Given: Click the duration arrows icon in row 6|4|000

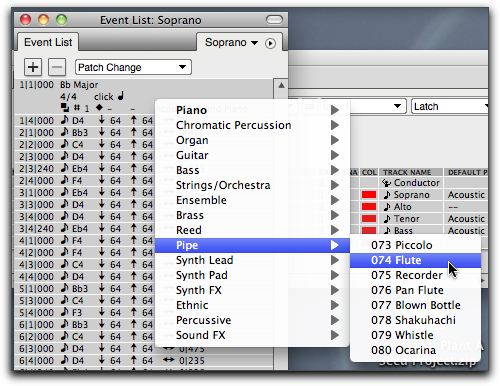Looking at the screenshot, I should click(x=169, y=360).
